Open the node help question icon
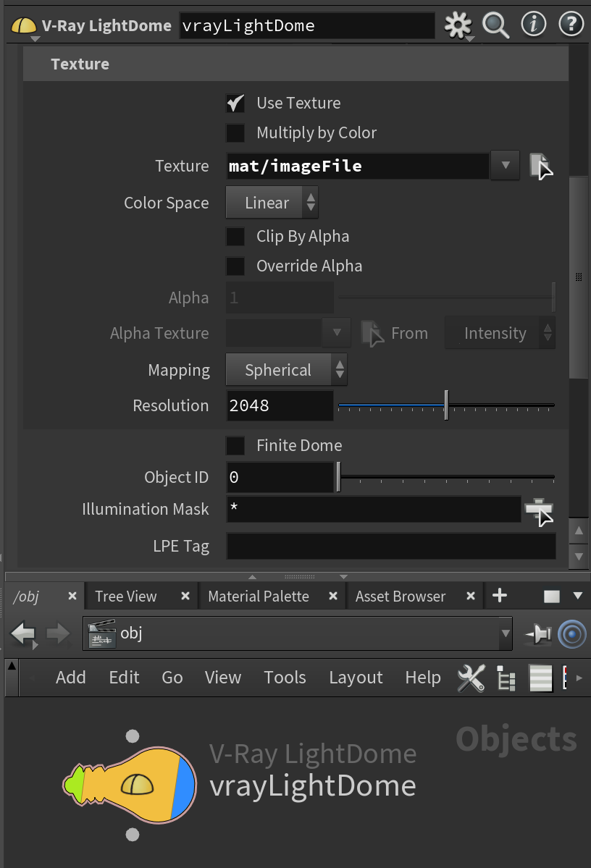Screen dimensions: 591x868 [x=571, y=25]
